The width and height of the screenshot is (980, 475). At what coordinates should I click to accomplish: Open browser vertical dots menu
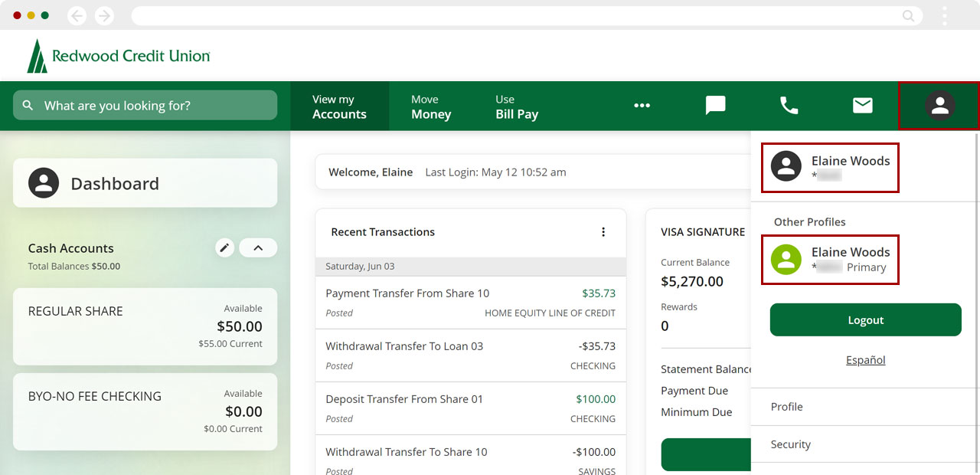[x=945, y=15]
